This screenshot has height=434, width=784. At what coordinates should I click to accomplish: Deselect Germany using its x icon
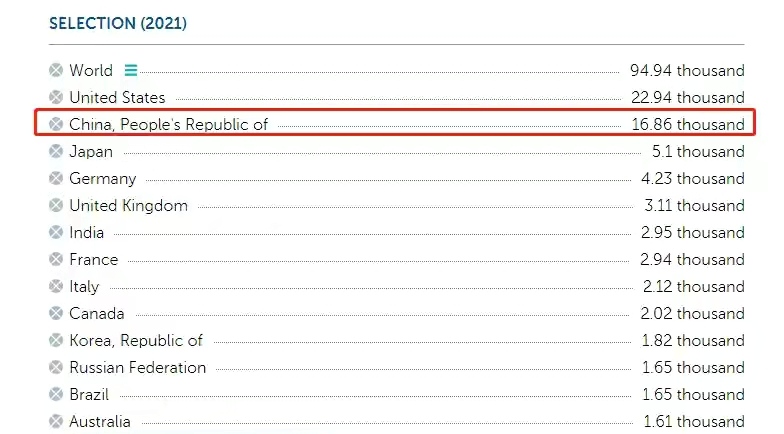[56, 179]
